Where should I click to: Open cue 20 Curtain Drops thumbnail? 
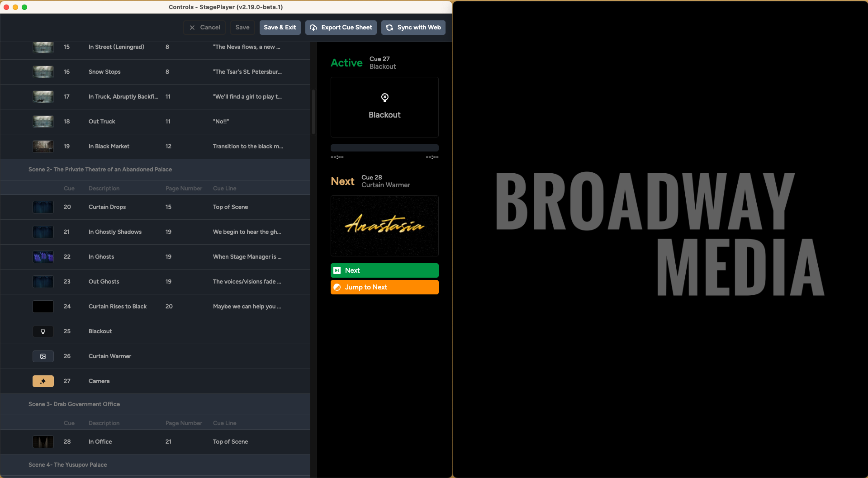click(43, 207)
